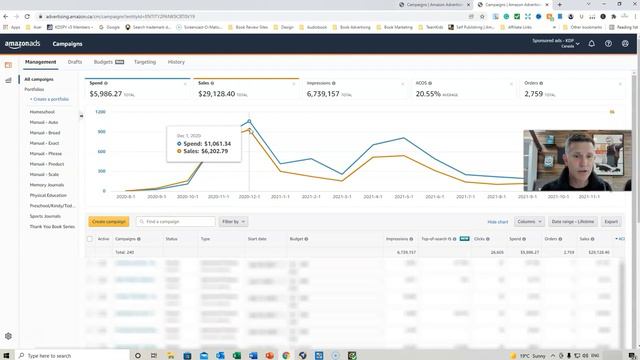Screen dimensions: 640x360
Task: Reload the page with the refresh icon
Action: coord(27,16)
